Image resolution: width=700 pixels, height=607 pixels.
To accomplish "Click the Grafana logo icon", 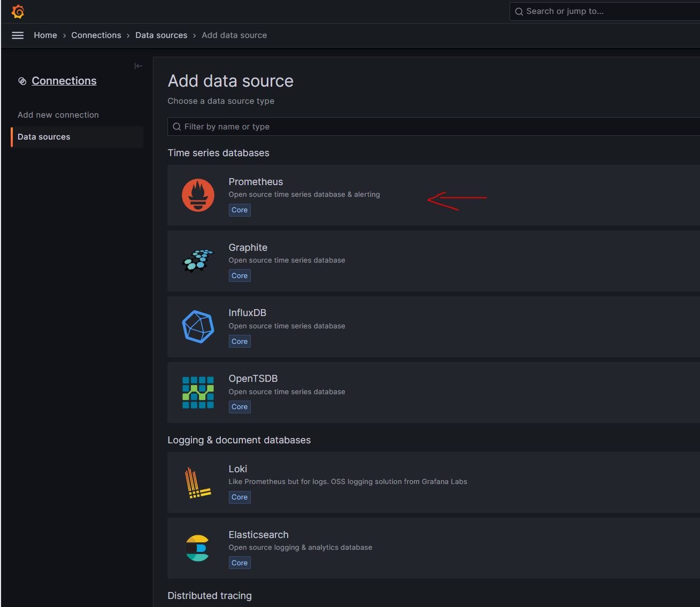I will pyautogui.click(x=18, y=11).
